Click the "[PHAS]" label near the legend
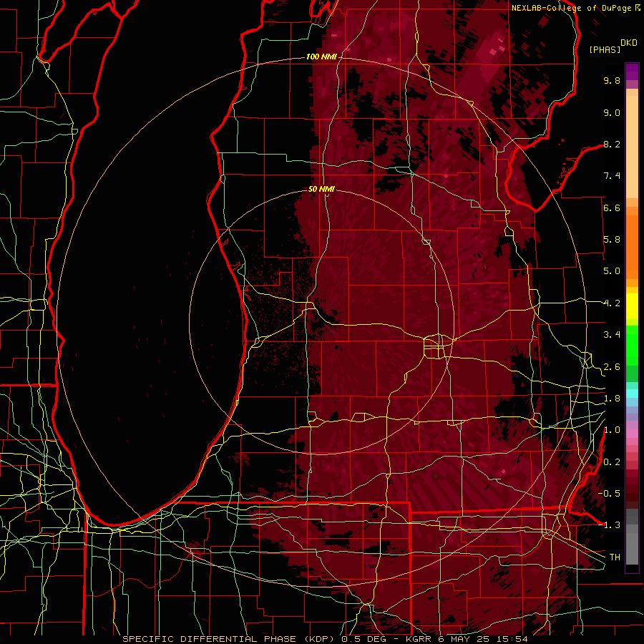The image size is (644, 644). point(605,49)
